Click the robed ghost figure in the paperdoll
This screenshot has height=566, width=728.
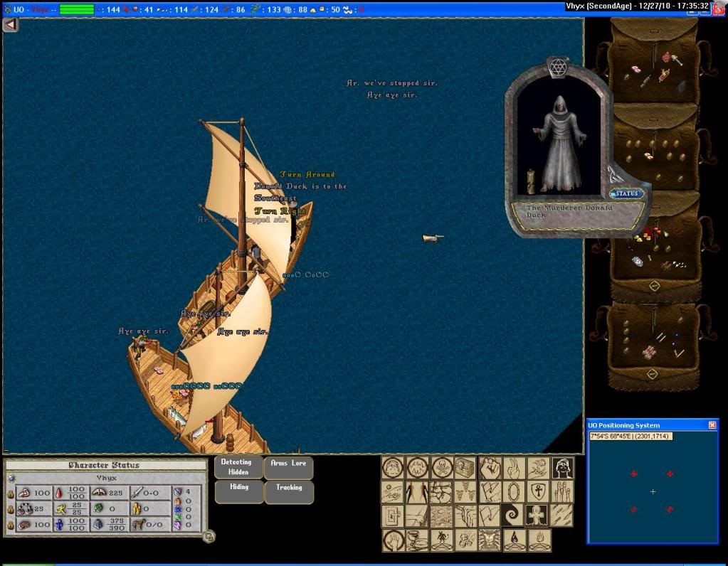[x=560, y=144]
